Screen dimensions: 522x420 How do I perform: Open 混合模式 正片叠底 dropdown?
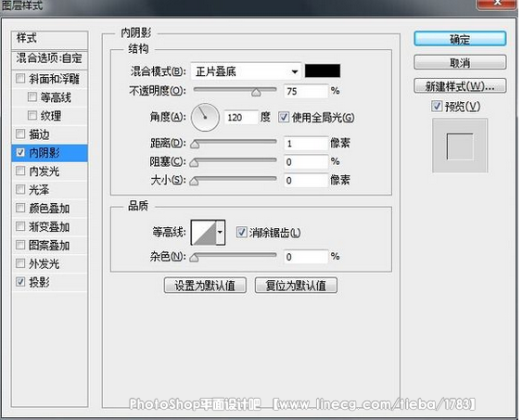[246, 71]
